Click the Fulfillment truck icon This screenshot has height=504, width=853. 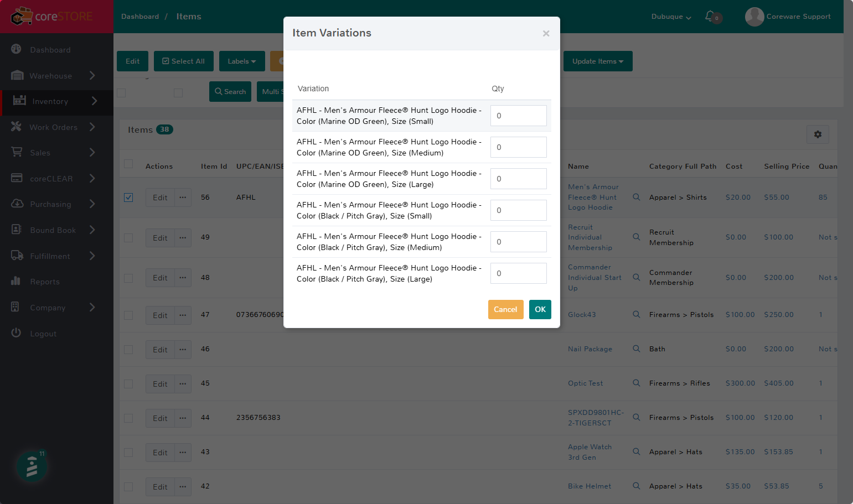(17, 255)
